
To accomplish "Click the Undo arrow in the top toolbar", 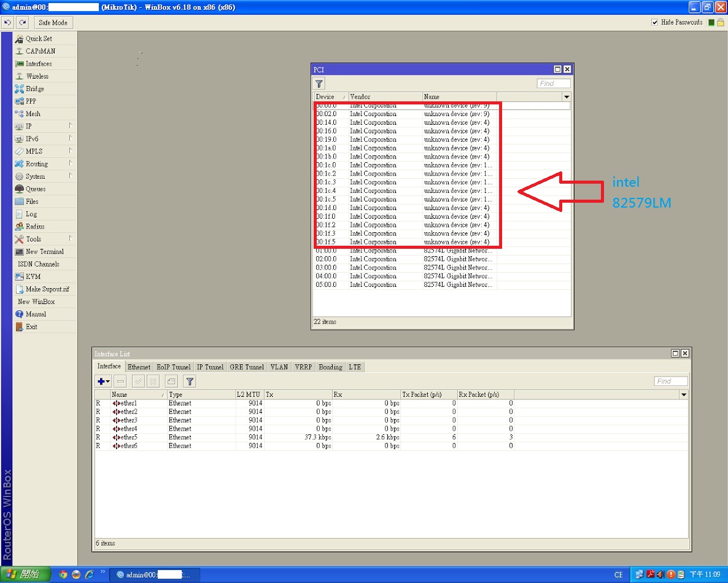I will pos(8,22).
